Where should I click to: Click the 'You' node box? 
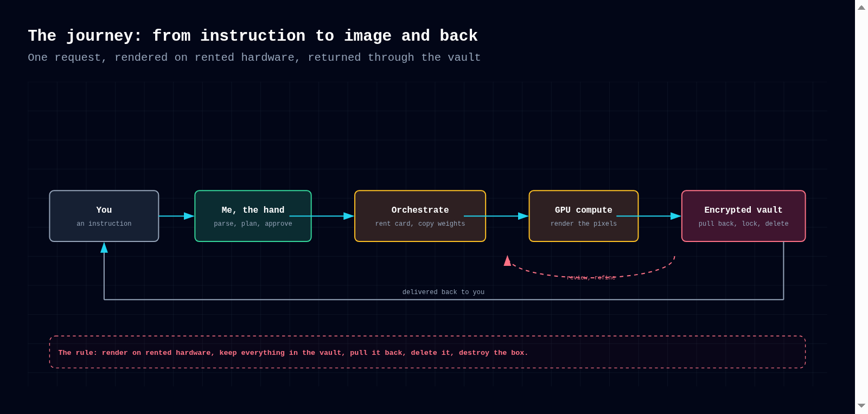pyautogui.click(x=104, y=216)
